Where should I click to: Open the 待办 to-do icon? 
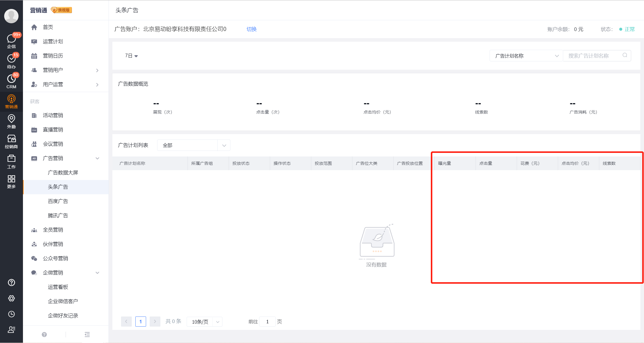click(x=11, y=61)
